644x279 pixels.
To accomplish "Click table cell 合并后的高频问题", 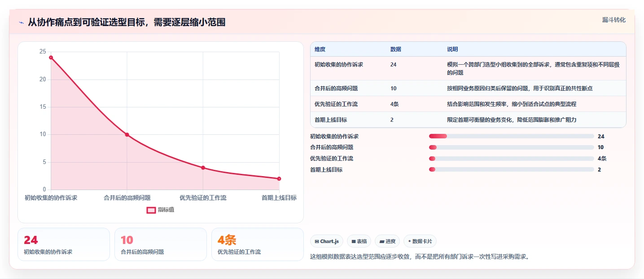I will coord(336,89).
